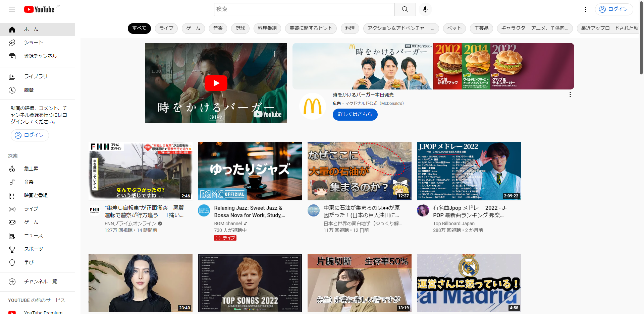Viewport: 644px width, 314px height.
Task: Select the ゲーム filter chip
Action: 194,28
